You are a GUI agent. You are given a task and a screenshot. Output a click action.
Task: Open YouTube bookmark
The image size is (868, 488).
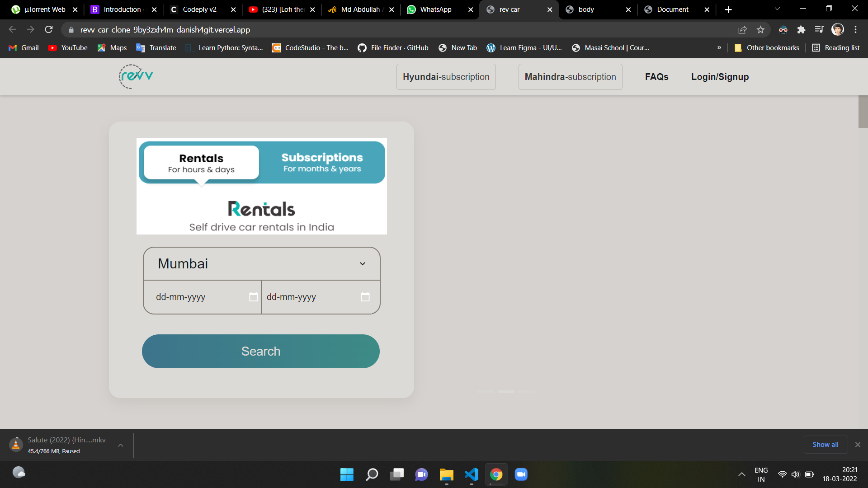pos(68,48)
